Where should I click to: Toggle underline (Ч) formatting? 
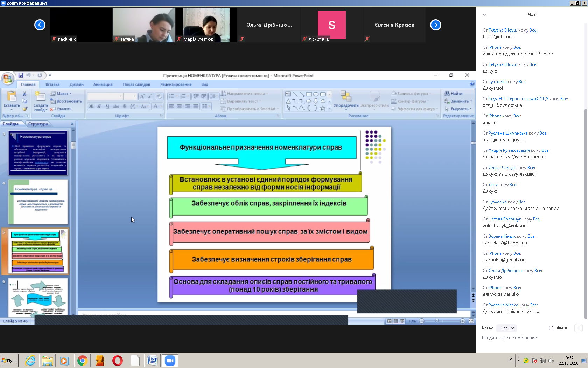(107, 106)
